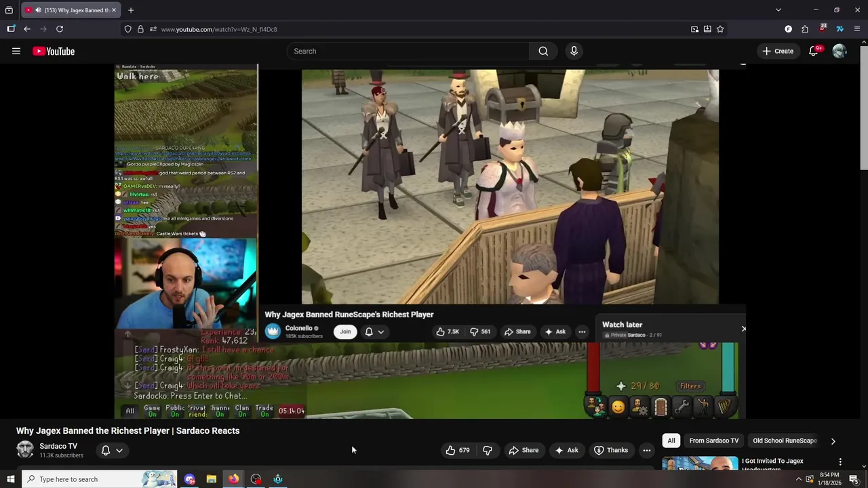Open site permissions icon in address bar
Image resolution: width=868 pixels, height=488 pixels.
[x=153, y=29]
